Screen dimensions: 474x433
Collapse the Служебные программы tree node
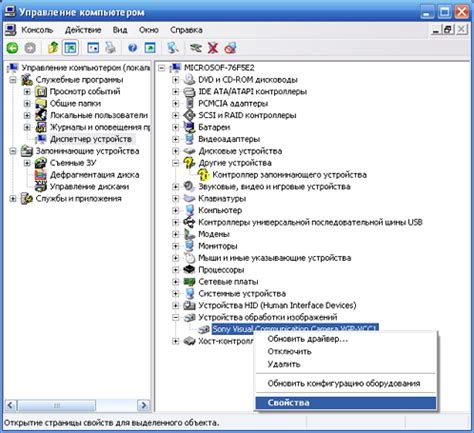tap(13, 80)
